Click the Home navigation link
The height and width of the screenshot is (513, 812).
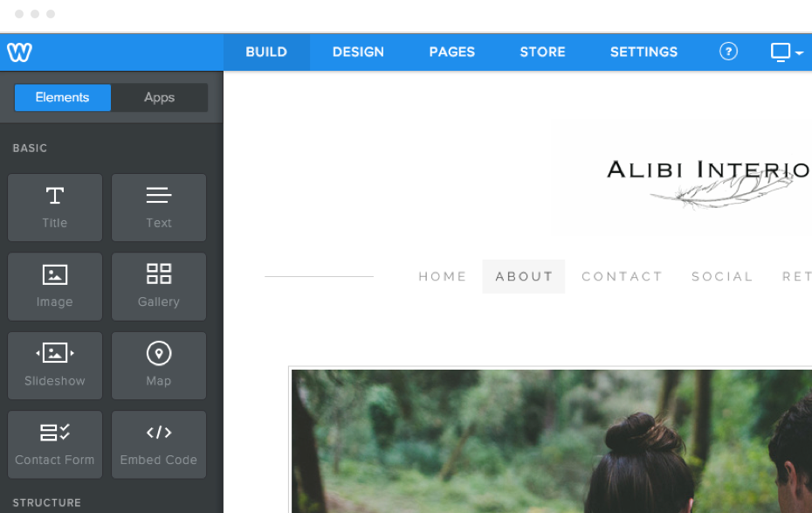point(443,277)
